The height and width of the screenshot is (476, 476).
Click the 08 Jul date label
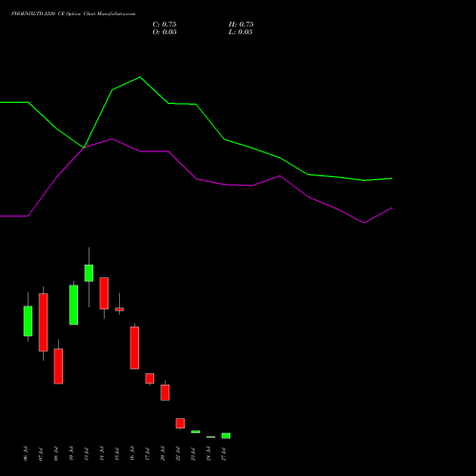(56, 453)
